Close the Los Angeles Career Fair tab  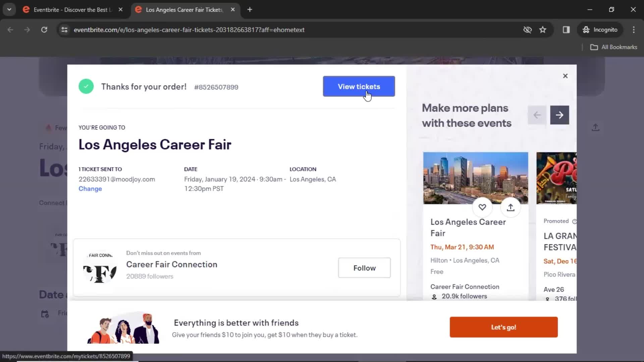[233, 10]
